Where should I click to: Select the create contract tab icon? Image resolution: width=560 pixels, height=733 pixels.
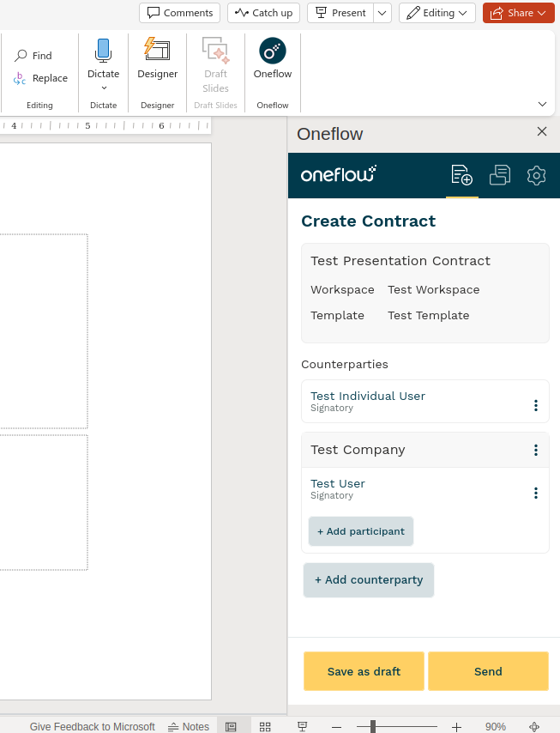click(462, 175)
